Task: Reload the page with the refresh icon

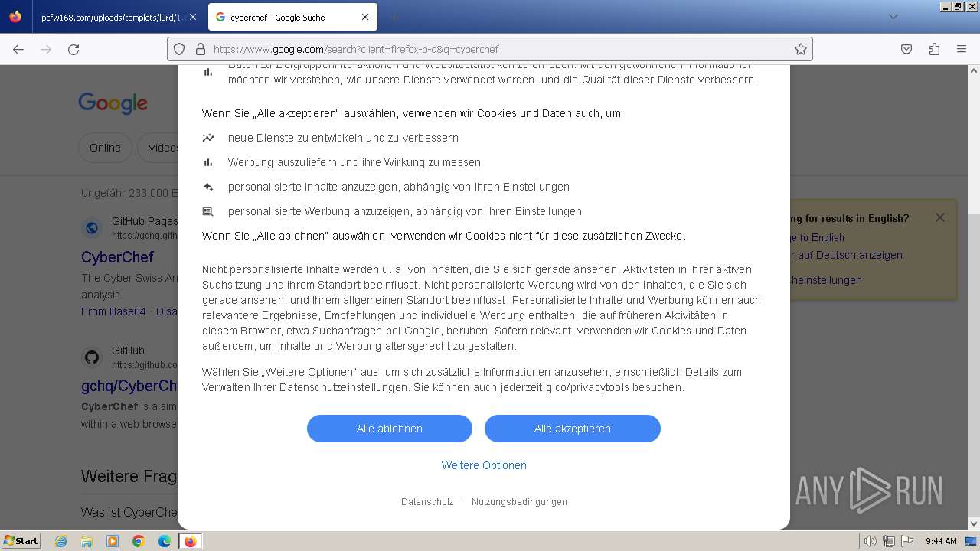Action: pyautogui.click(x=73, y=49)
